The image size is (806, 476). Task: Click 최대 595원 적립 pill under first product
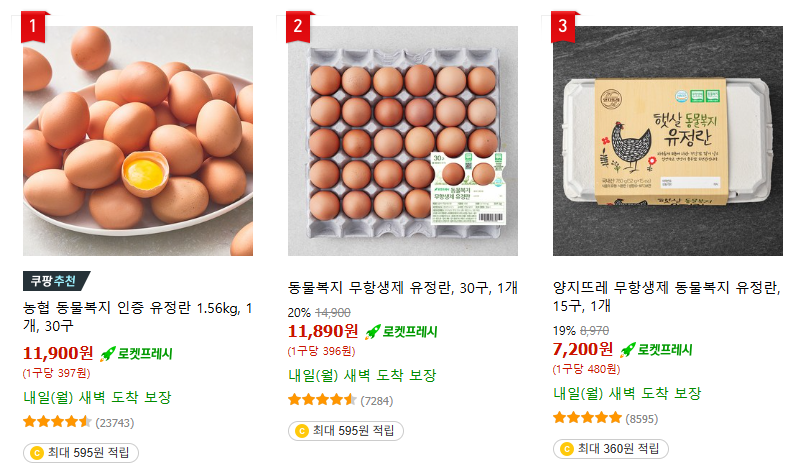pos(81,453)
